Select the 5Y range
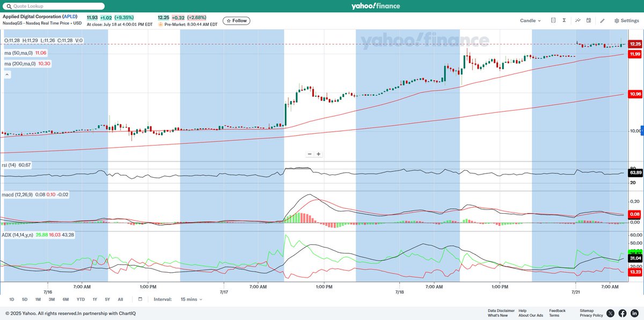Image resolution: width=644 pixels, height=320 pixels. 107,299
